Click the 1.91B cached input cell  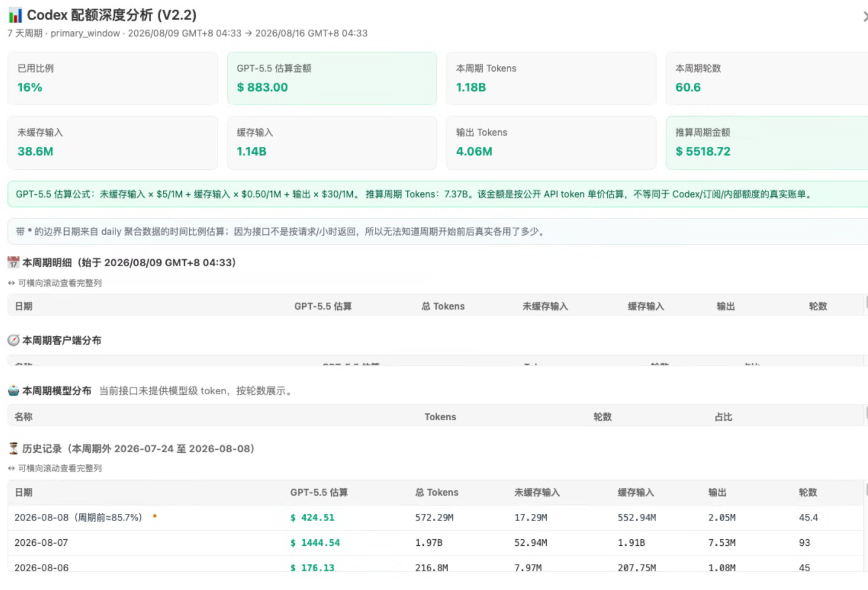631,543
